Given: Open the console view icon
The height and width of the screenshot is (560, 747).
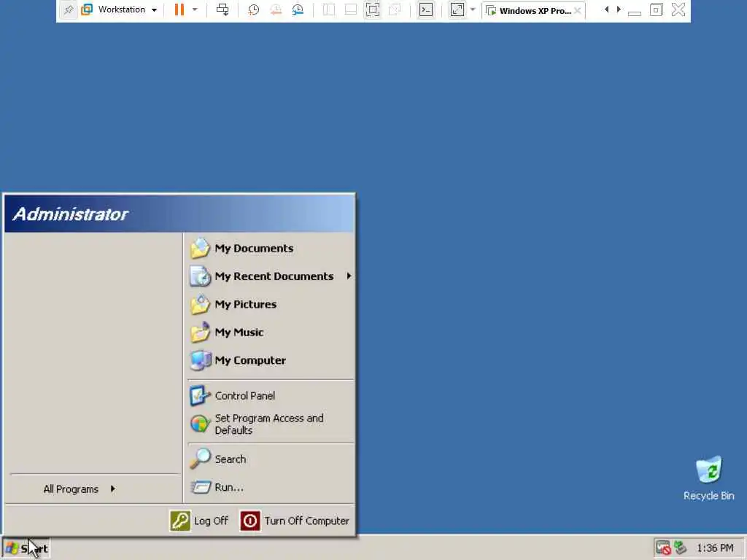Looking at the screenshot, I should pyautogui.click(x=426, y=9).
